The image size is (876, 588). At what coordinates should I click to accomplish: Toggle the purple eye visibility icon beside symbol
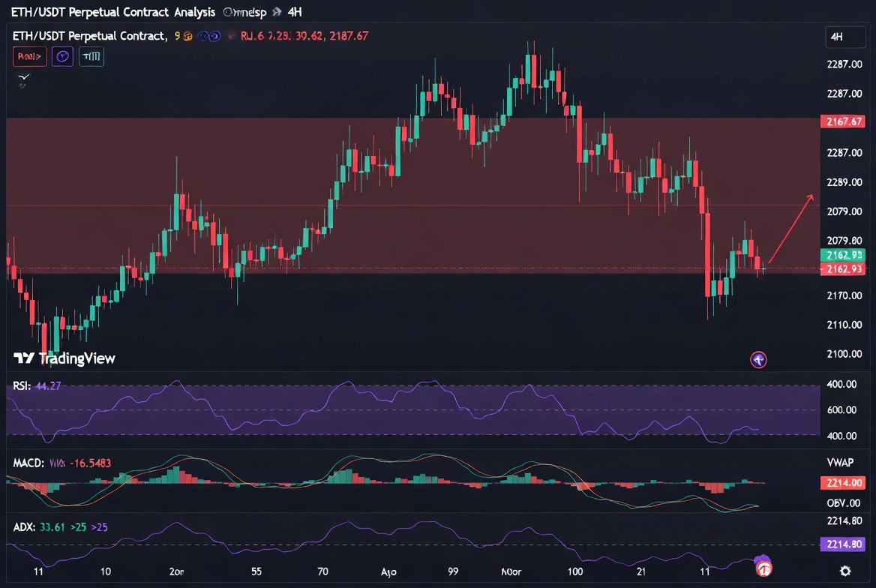pos(213,35)
